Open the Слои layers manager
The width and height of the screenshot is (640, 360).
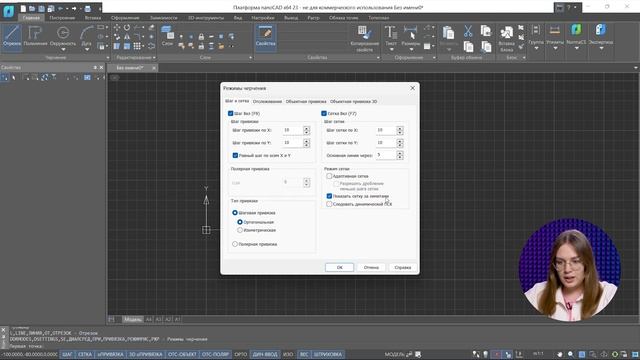pos(167,36)
